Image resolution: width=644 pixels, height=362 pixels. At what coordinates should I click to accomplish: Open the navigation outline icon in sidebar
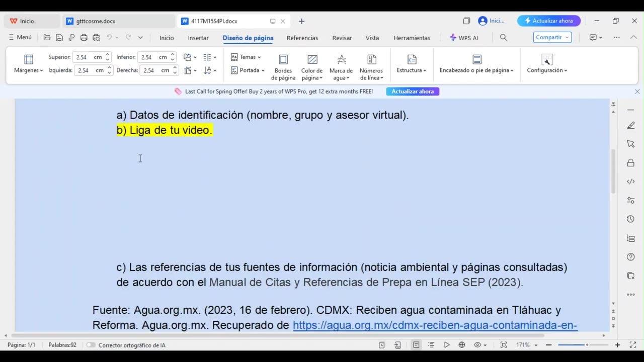(631, 238)
